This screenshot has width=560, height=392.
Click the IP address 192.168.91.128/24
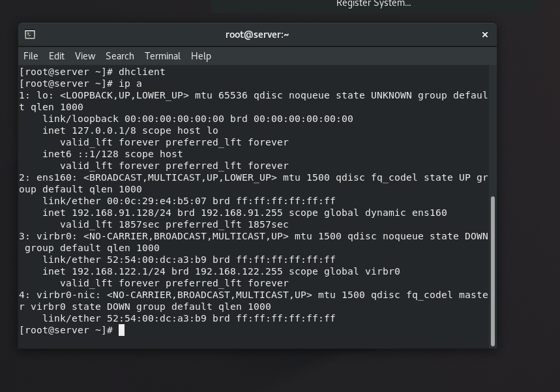pos(121,213)
